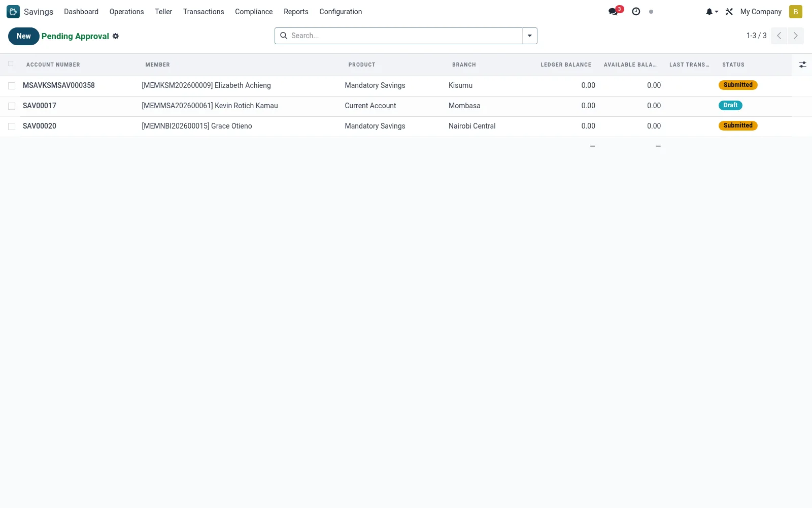Screen dimensions: 812x508
Task: Tick the checkbox for SAV00020
Action: pyautogui.click(x=12, y=126)
